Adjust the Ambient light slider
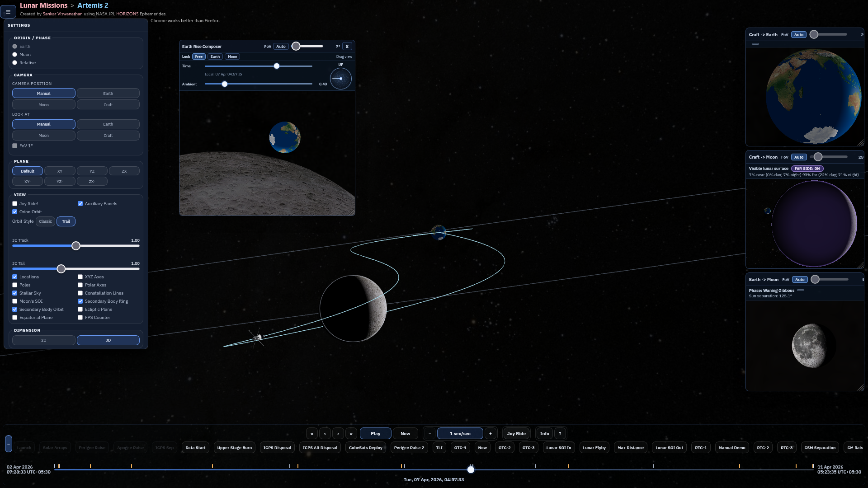This screenshot has width=868, height=488. [225, 84]
